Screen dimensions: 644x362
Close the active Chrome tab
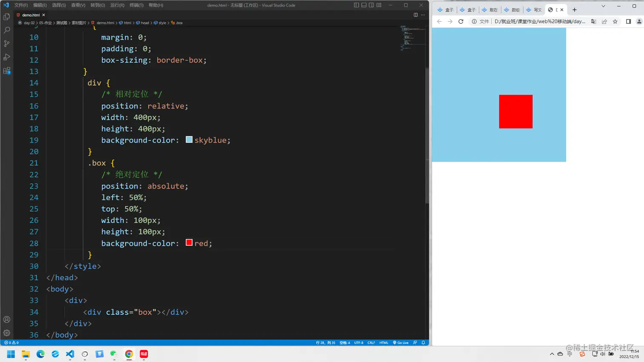coord(562,10)
